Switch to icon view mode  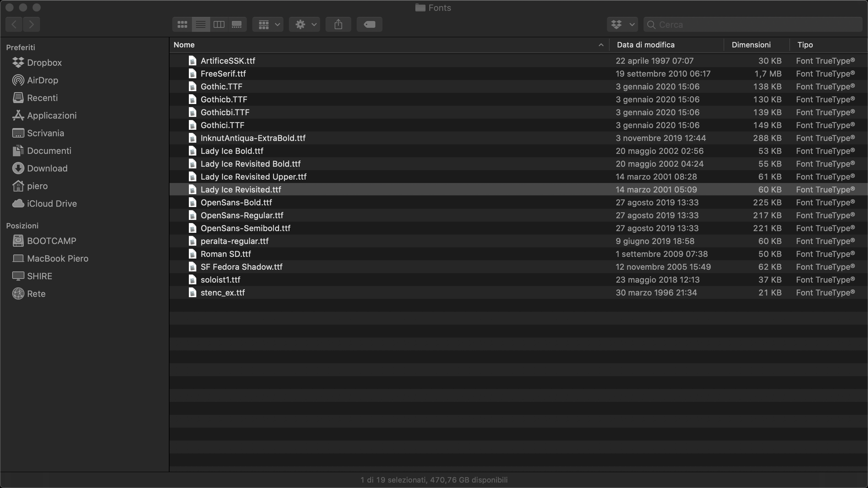(x=182, y=24)
